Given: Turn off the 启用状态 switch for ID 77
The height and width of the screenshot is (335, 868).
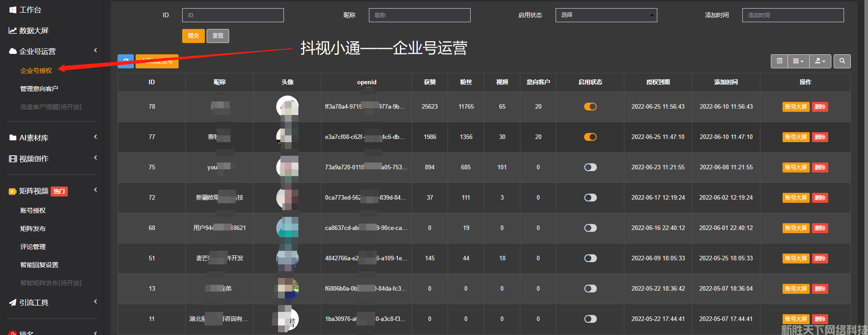Looking at the screenshot, I should [x=590, y=137].
